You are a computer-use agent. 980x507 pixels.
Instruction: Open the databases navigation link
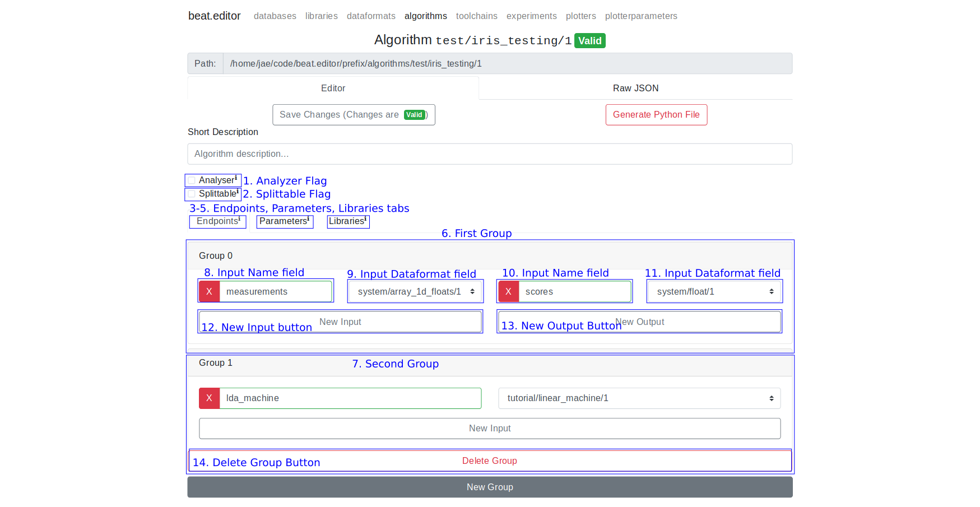click(275, 16)
